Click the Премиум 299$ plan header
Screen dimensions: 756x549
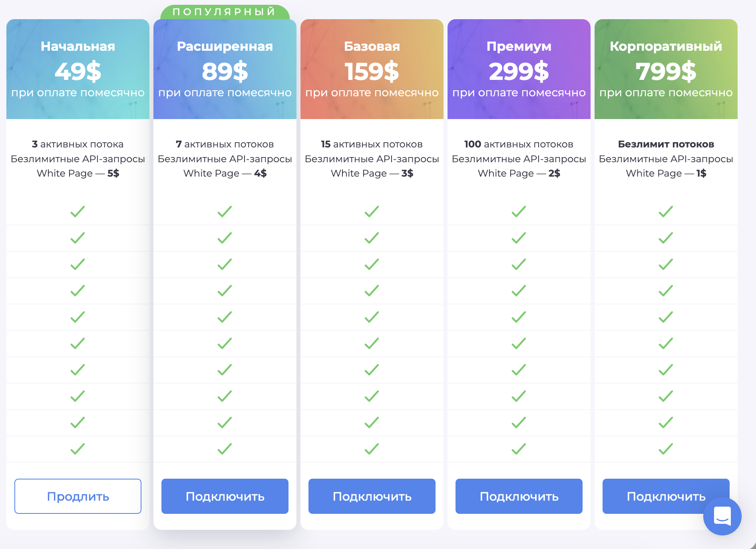519,69
